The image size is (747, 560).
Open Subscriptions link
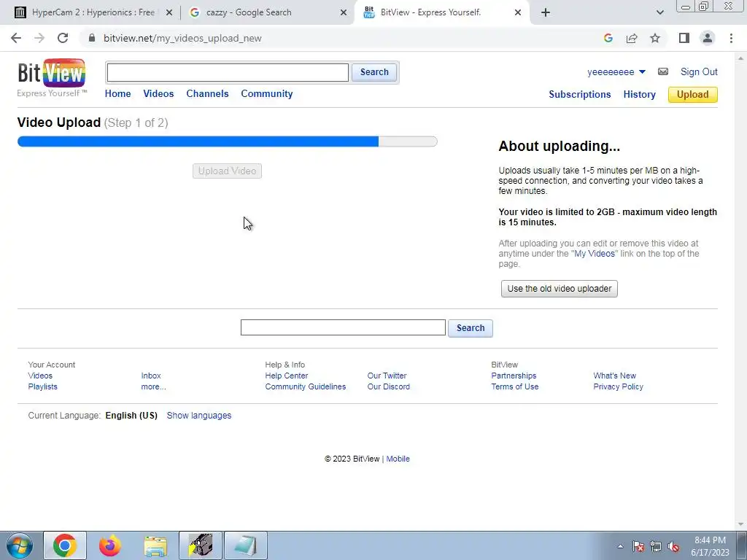tap(580, 94)
